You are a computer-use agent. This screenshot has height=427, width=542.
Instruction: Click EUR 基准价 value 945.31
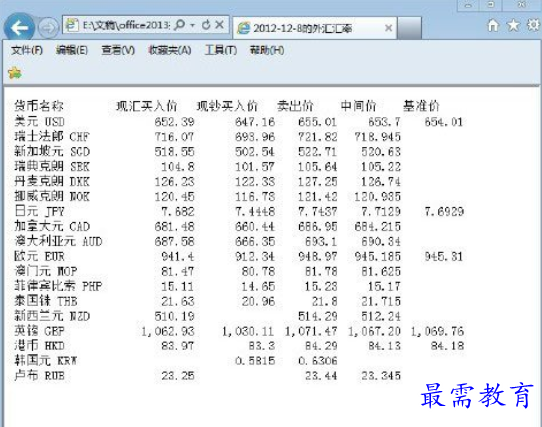pos(444,257)
